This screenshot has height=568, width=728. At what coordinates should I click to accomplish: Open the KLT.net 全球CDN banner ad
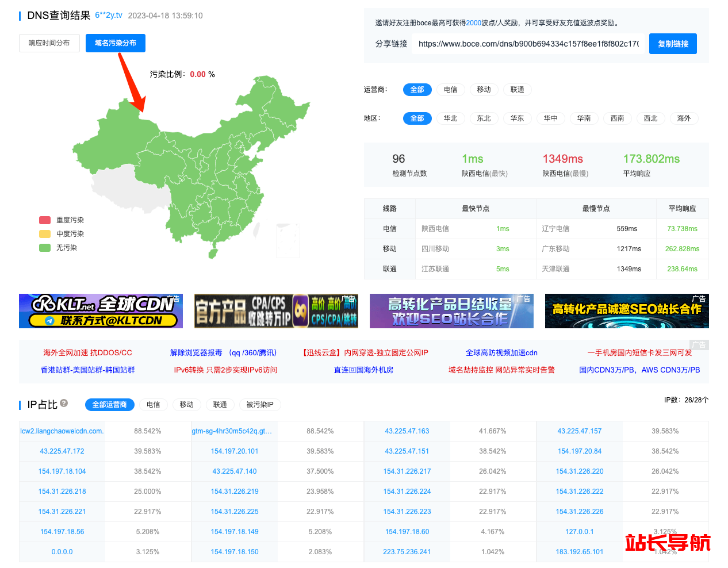[x=101, y=311]
